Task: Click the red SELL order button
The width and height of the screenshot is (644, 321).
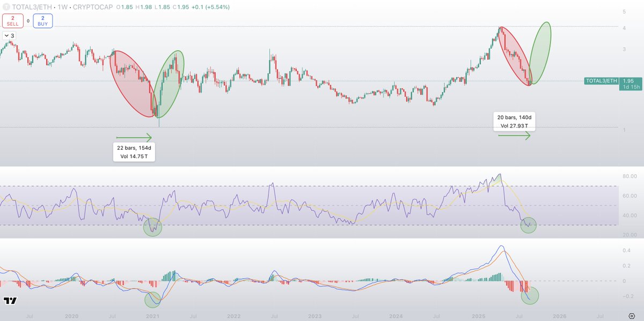Action: [12, 21]
